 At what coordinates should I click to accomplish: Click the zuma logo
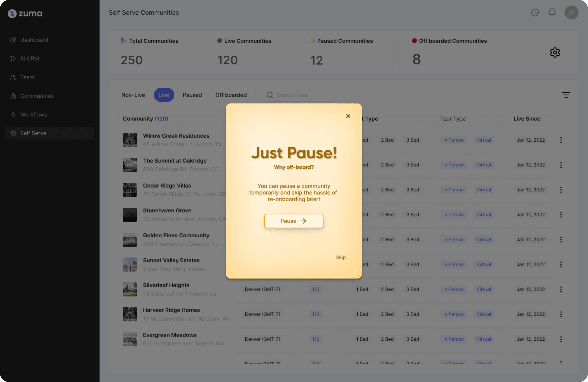coord(25,13)
